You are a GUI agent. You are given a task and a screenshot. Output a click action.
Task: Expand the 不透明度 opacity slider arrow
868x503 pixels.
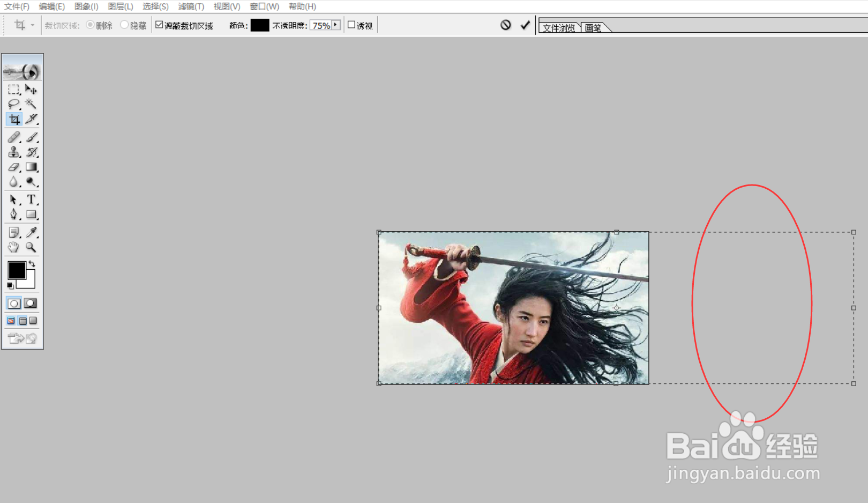pyautogui.click(x=336, y=25)
